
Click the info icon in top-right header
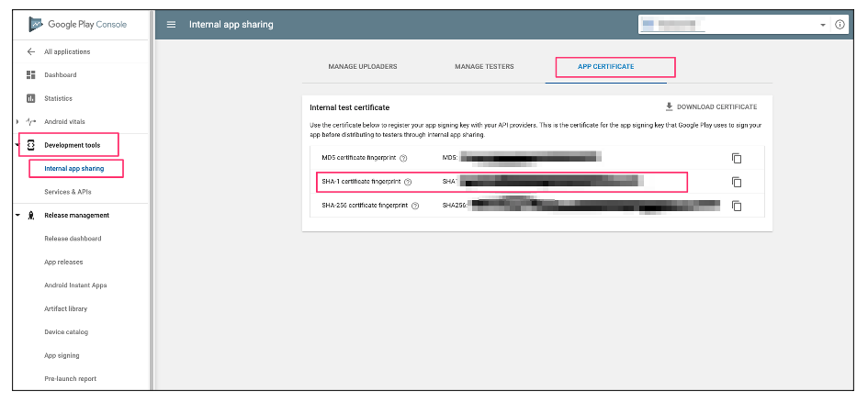[840, 25]
